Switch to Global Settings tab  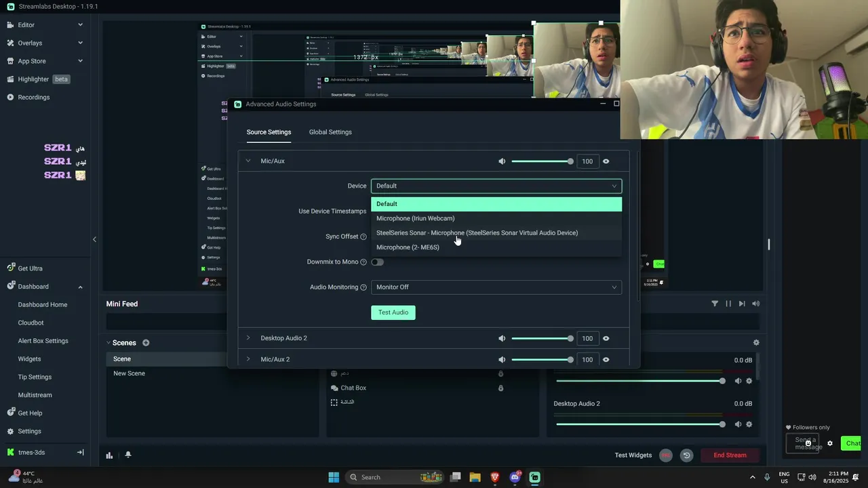pos(330,132)
